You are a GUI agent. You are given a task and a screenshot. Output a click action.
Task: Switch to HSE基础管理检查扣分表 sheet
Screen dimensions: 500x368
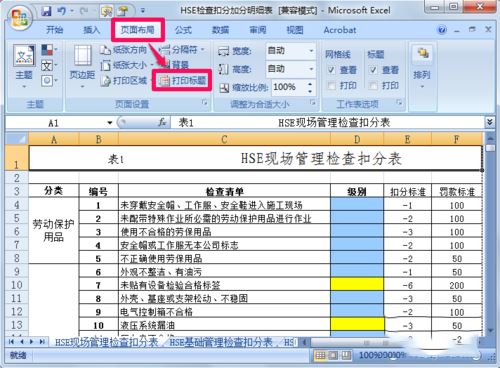[221, 342]
